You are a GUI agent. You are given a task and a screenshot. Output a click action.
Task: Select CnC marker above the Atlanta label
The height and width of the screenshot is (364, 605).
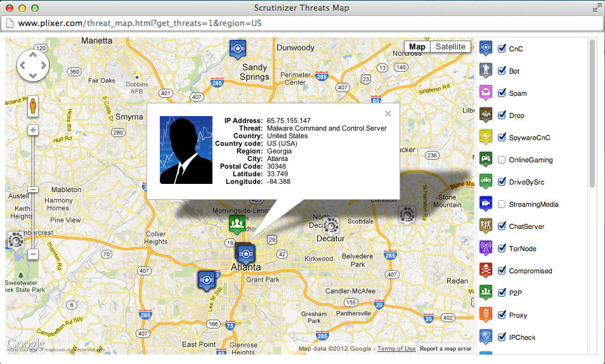(246, 255)
